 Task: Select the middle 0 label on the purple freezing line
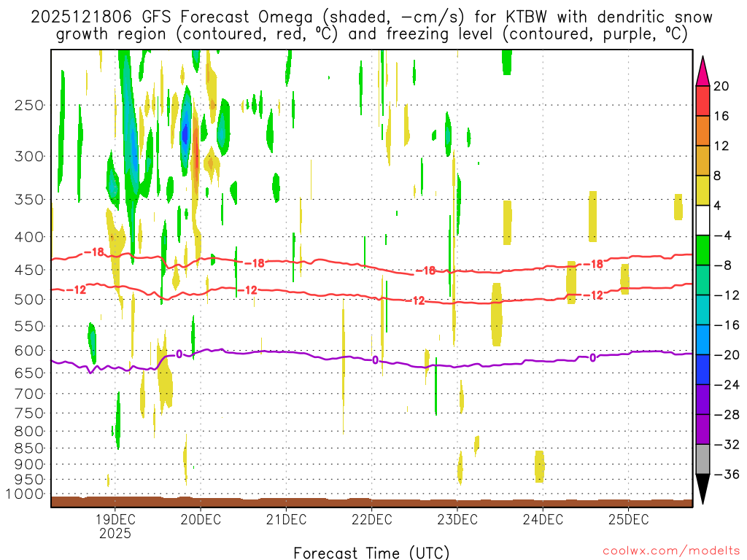click(x=375, y=359)
